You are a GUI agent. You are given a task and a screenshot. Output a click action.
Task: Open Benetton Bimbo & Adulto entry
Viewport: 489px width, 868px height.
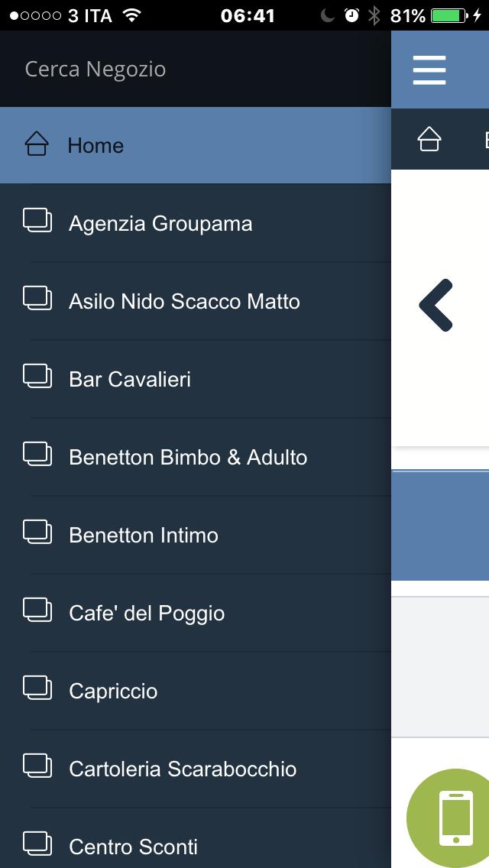tap(196, 457)
